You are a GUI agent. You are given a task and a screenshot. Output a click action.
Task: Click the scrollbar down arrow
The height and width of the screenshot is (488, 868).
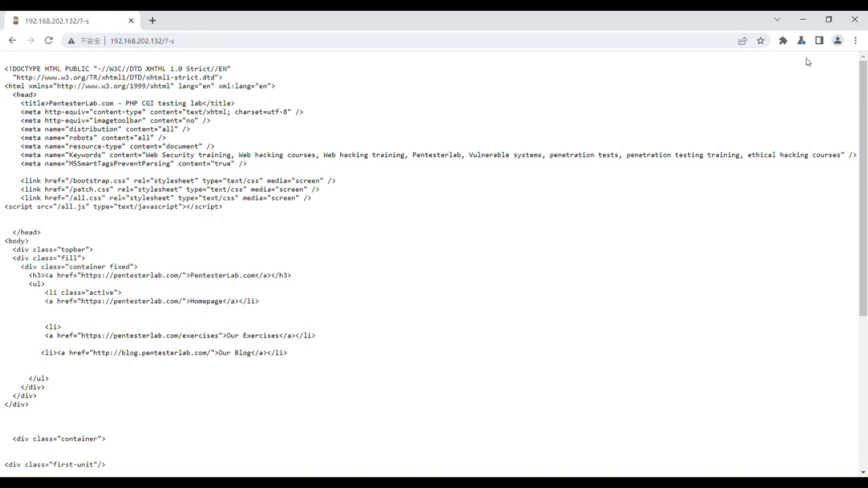[863, 472]
